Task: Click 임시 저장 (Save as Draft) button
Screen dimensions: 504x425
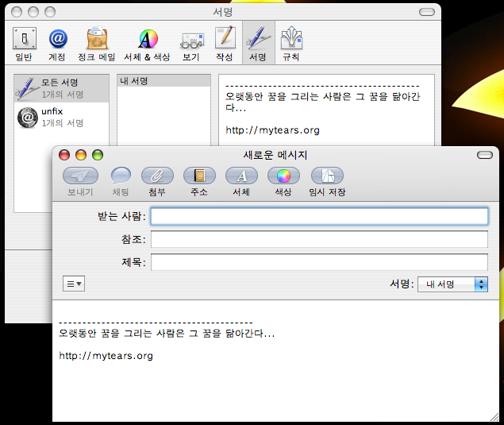Action: pyautogui.click(x=327, y=176)
